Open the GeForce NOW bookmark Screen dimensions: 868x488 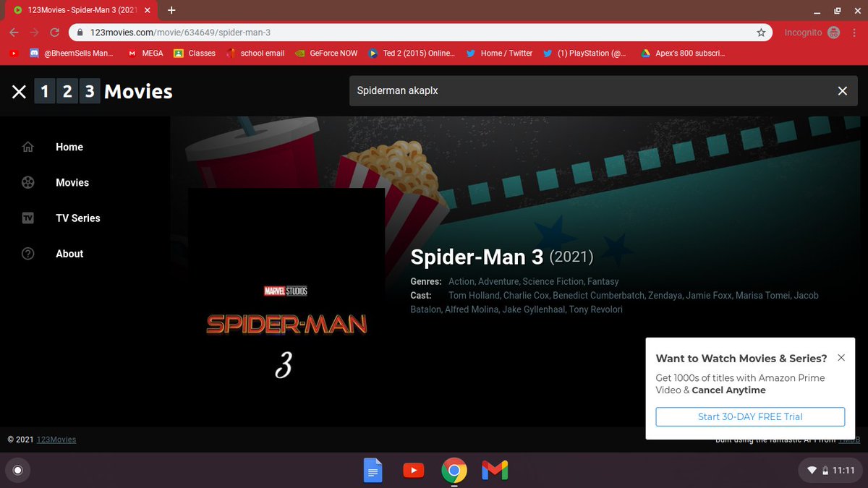(x=327, y=53)
